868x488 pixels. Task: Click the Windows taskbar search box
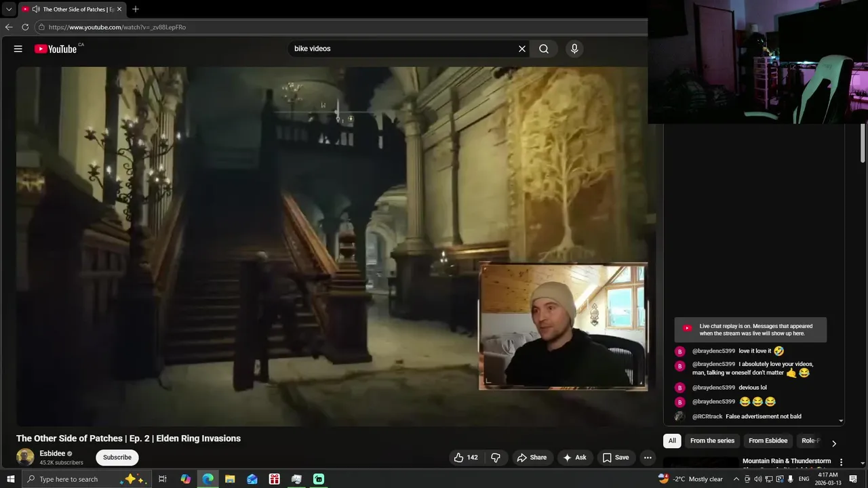pos(87,479)
